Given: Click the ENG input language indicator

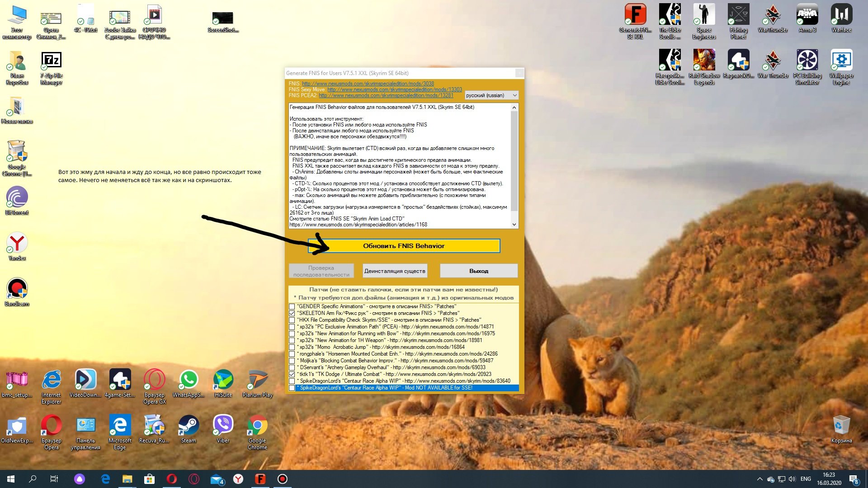Looking at the screenshot, I should tap(806, 479).
